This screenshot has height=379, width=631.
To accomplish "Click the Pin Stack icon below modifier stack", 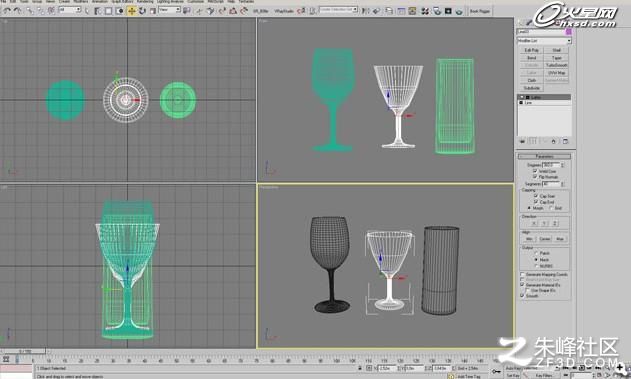I will pos(522,141).
